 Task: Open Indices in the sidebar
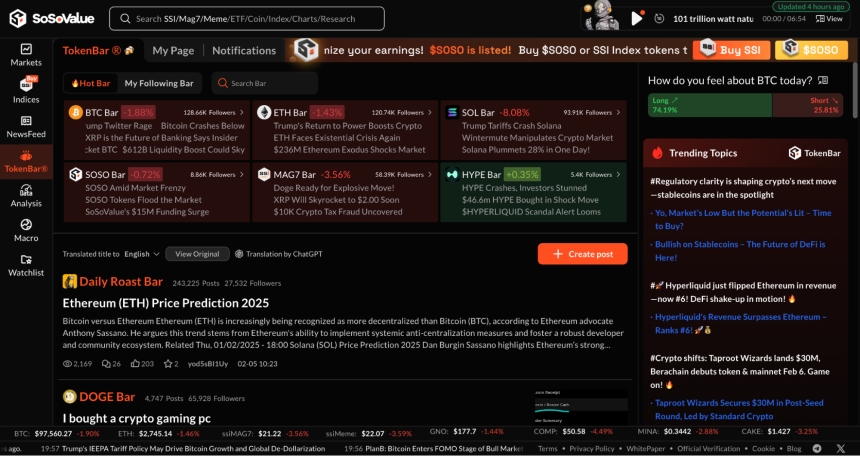pos(26,91)
